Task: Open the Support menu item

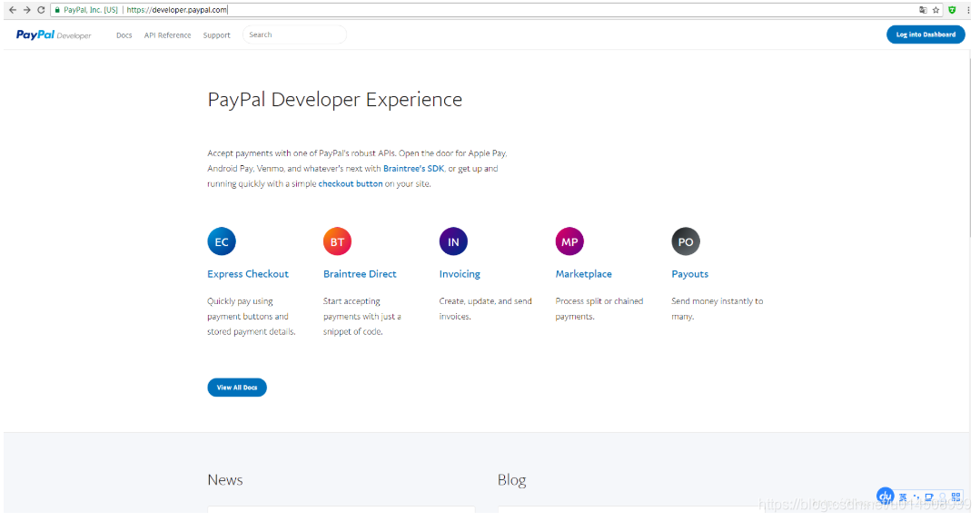Action: click(216, 35)
